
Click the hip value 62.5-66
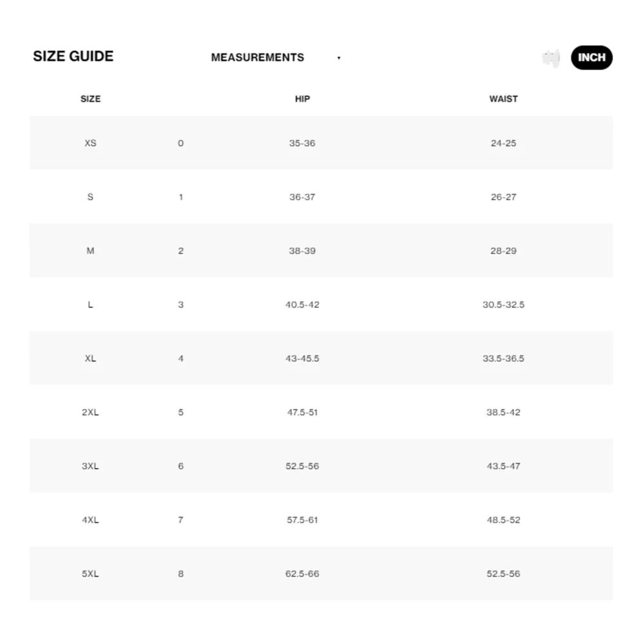302,573
